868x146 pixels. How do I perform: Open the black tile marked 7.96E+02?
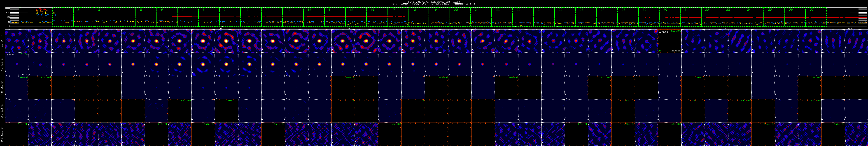tap(16, 134)
